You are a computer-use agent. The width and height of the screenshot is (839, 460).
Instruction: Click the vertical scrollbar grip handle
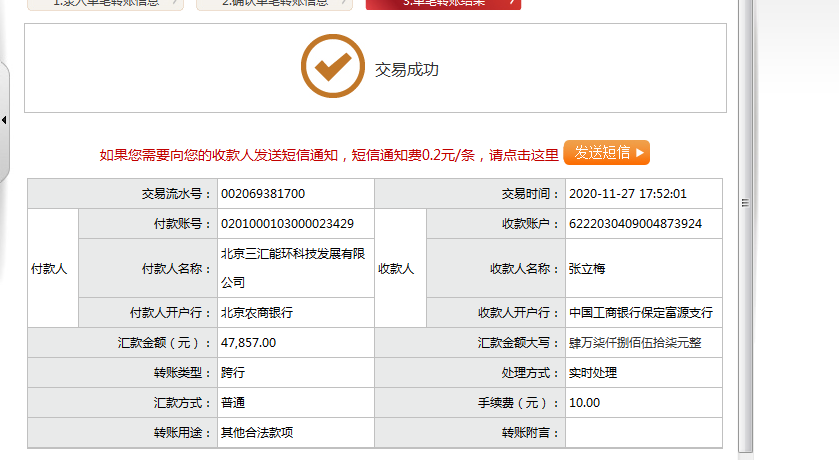tap(745, 203)
